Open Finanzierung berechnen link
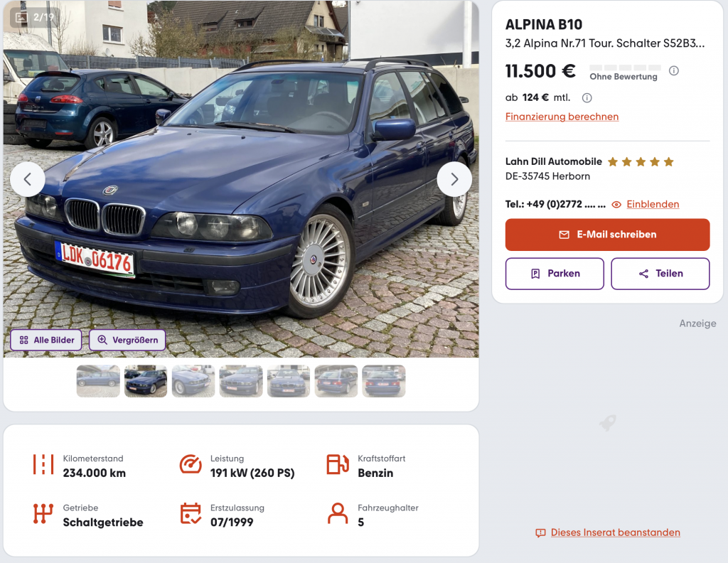 click(x=562, y=117)
